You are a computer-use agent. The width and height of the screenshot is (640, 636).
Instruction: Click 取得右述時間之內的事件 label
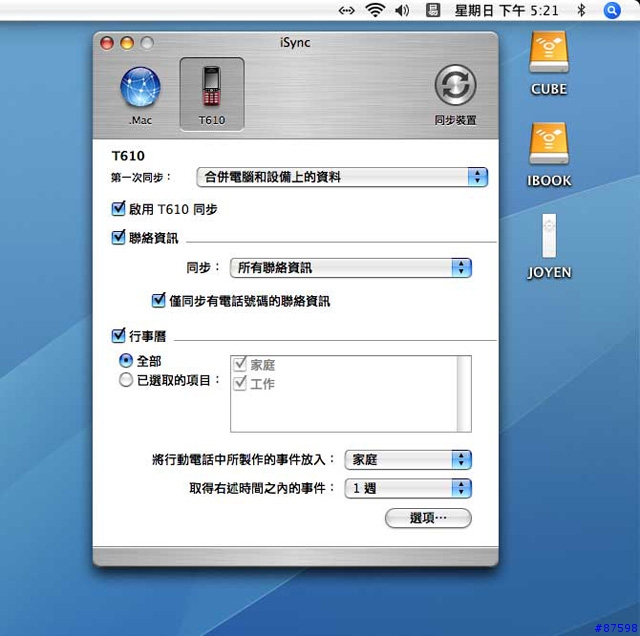point(262,488)
